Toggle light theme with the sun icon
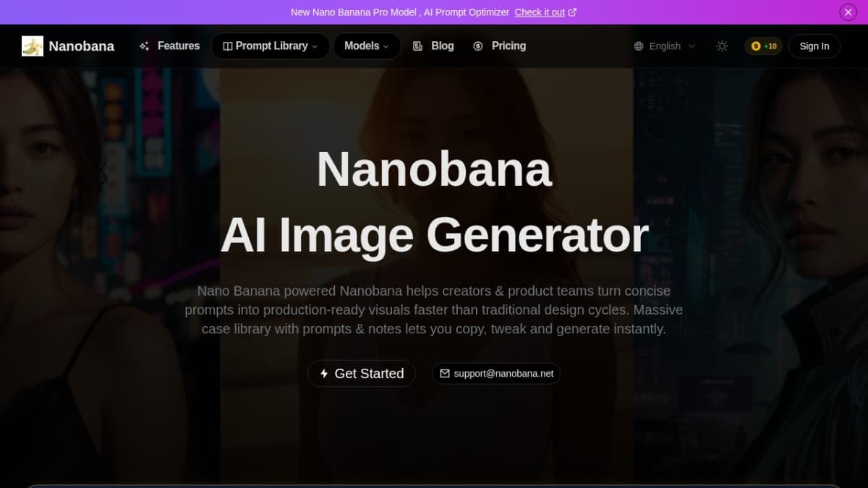This screenshot has height=488, width=868. (722, 46)
